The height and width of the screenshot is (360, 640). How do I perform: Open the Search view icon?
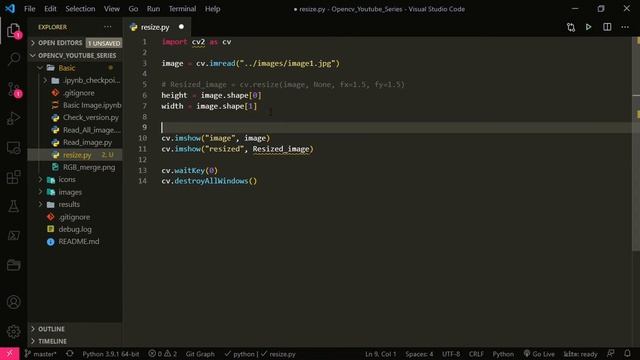point(13,59)
